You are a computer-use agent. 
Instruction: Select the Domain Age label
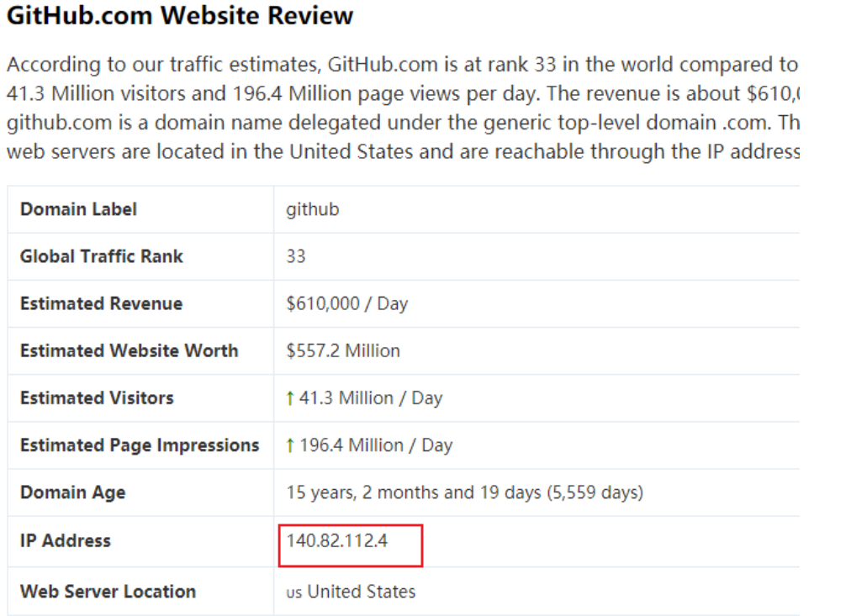(72, 492)
